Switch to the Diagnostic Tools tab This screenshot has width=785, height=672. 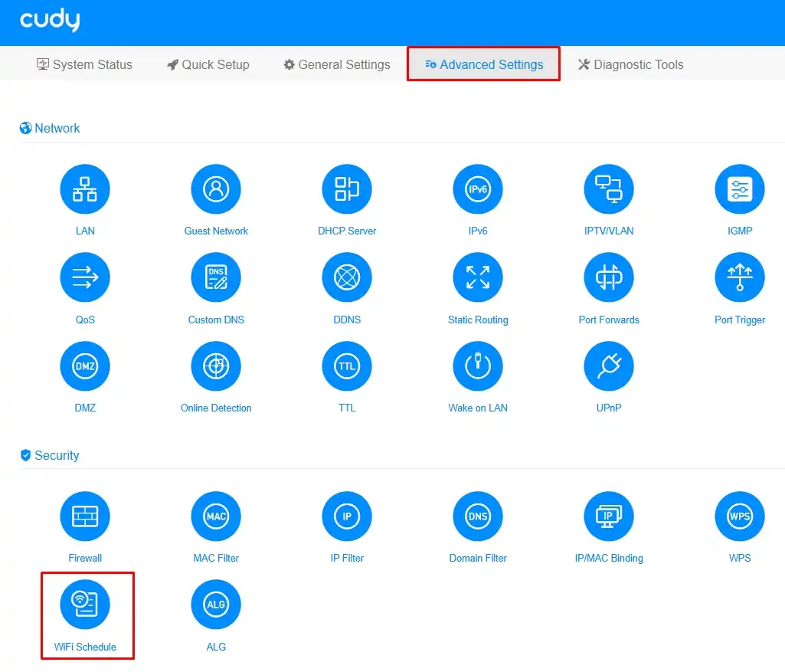[x=630, y=64]
